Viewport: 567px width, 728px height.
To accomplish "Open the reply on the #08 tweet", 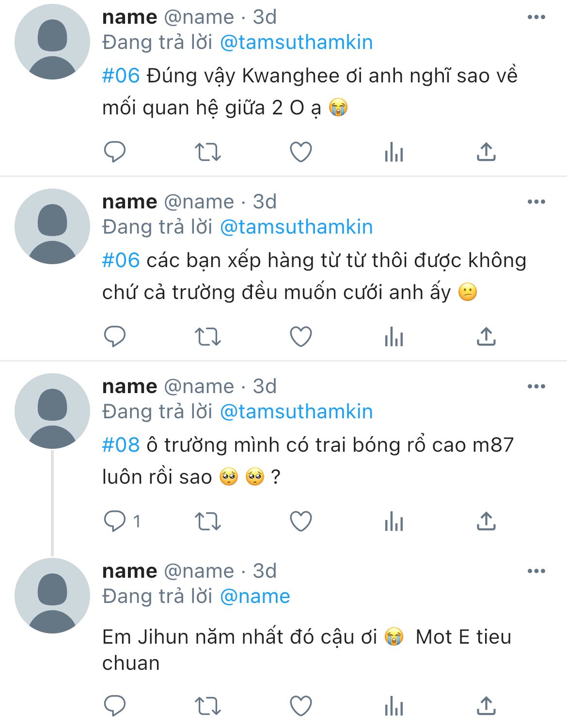I will [115, 522].
